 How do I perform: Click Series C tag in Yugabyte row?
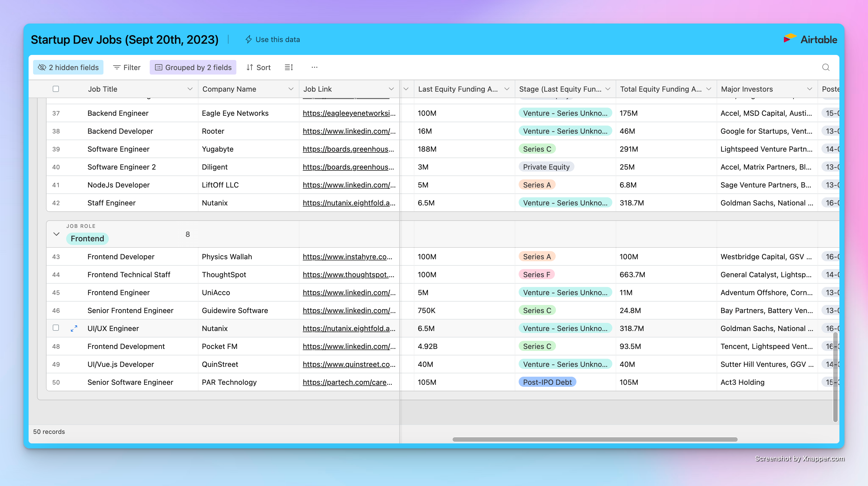[537, 149]
